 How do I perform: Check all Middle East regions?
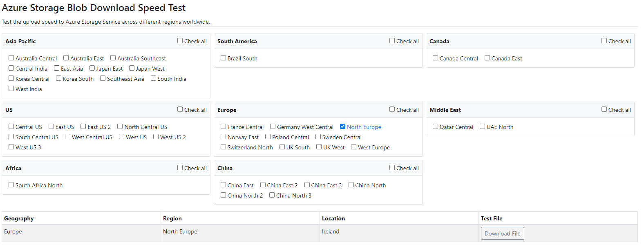604,109
